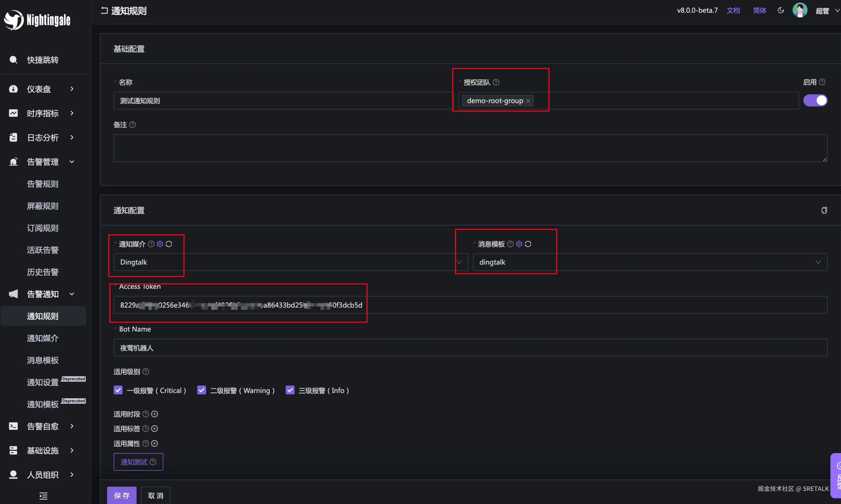This screenshot has height=504, width=841.
Task: Edit the 名称 input field
Action: [283, 101]
